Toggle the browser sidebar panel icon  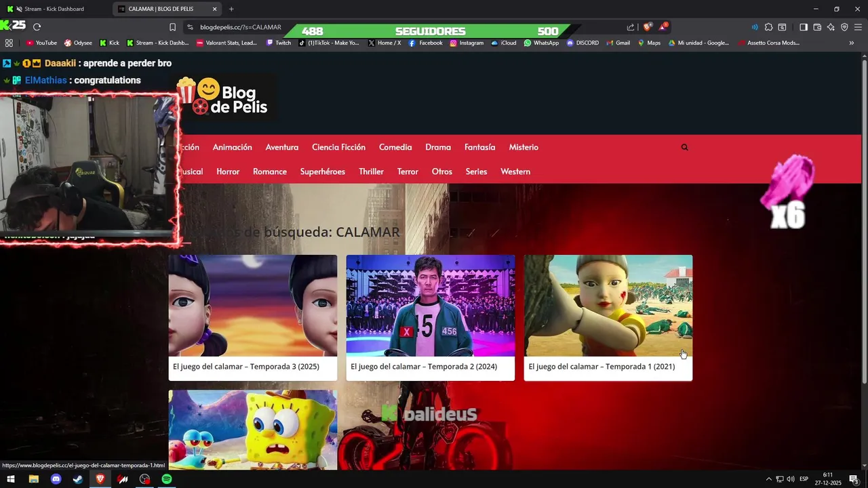coord(803,27)
